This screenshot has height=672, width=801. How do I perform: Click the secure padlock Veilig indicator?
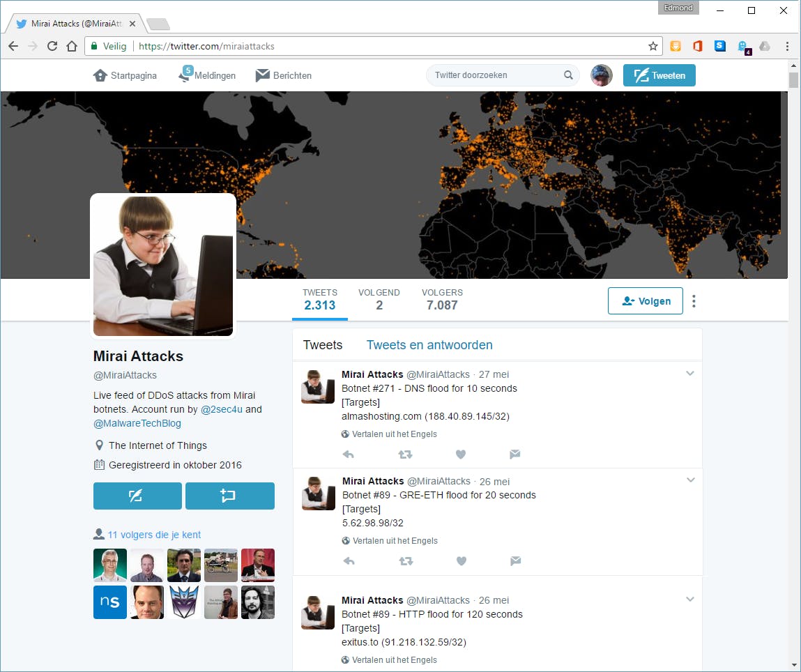click(x=108, y=46)
